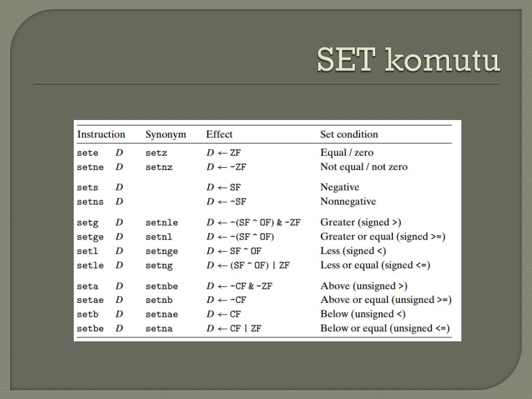Select the Below (unsigned <) condition
Screen dimensions: 532x399
point(363,314)
